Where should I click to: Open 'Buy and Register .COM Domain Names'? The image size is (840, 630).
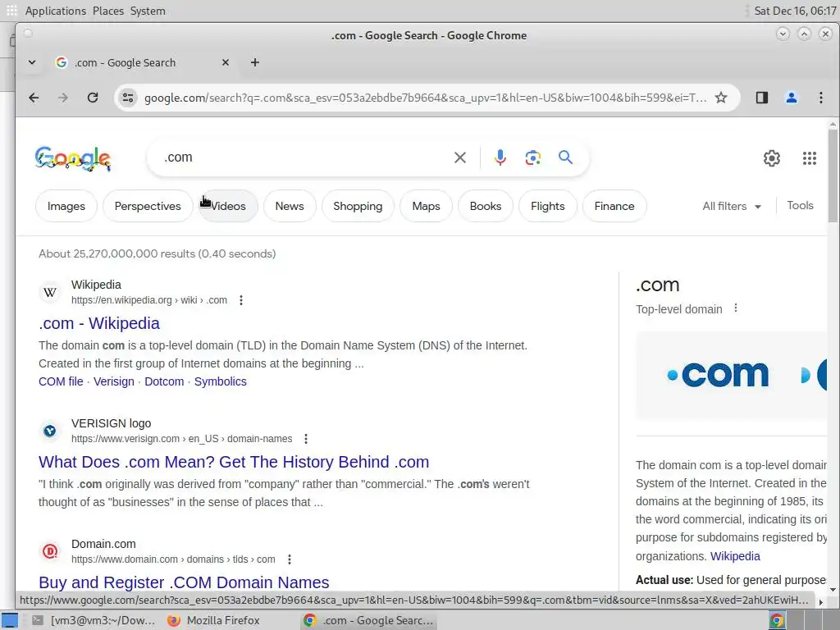click(184, 582)
